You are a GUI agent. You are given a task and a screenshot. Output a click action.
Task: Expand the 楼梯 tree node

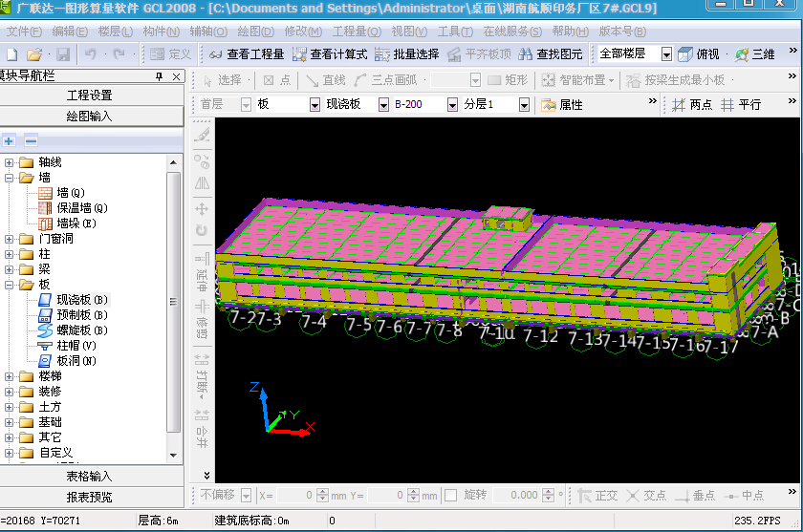point(9,376)
